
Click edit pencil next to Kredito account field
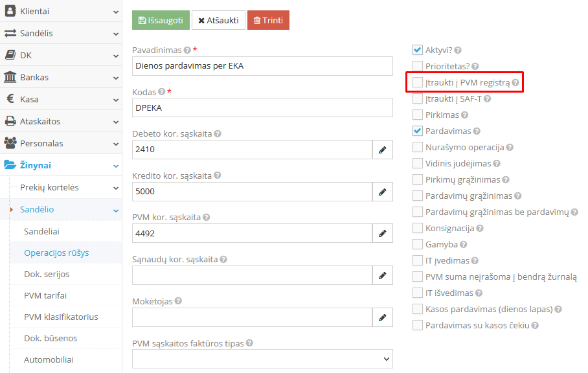pos(383,192)
